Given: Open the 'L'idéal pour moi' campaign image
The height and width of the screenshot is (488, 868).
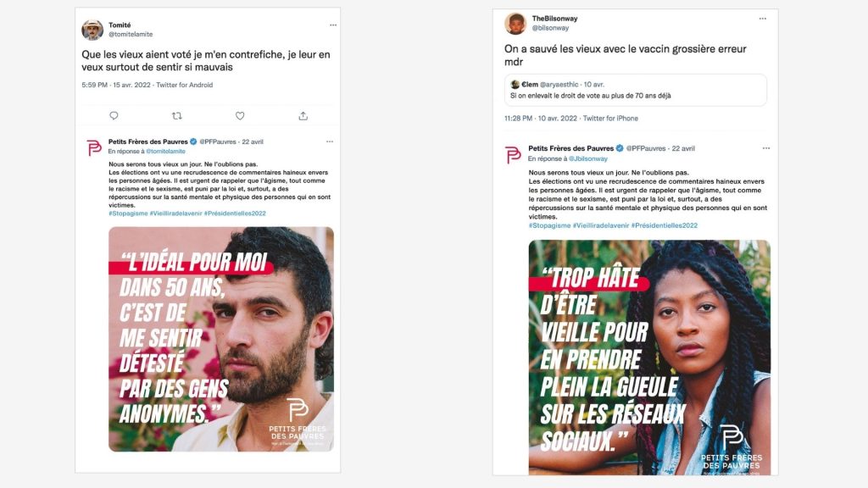Looking at the screenshot, I should click(x=221, y=339).
